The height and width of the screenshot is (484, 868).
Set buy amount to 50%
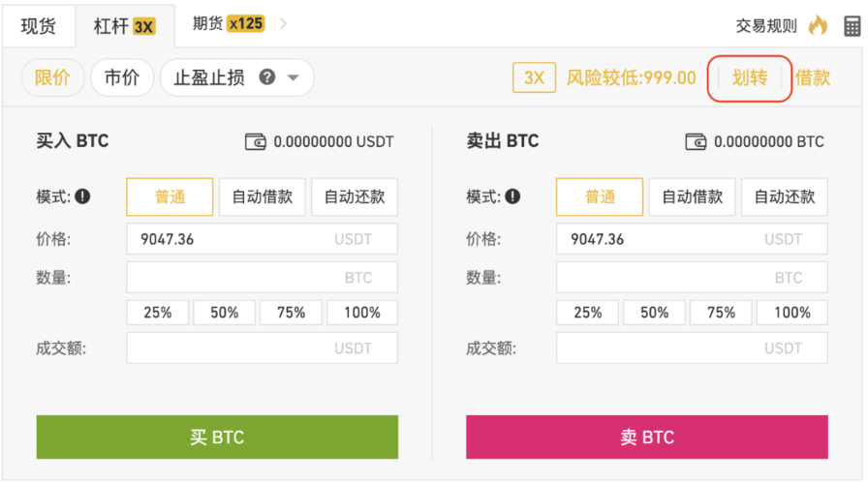coord(224,312)
